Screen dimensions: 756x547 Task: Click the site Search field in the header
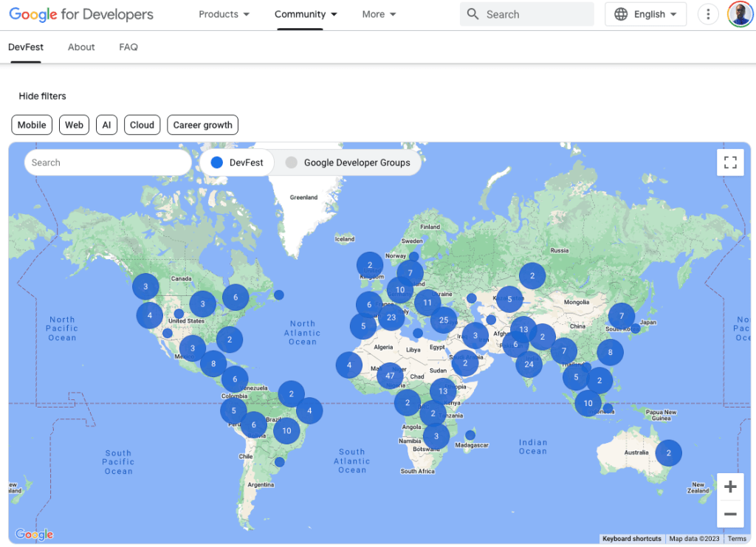[x=526, y=15]
